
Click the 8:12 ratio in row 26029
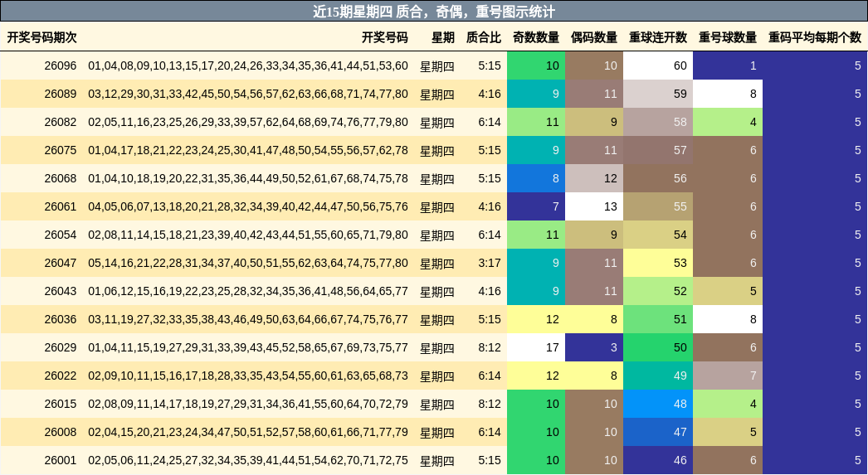(x=490, y=348)
